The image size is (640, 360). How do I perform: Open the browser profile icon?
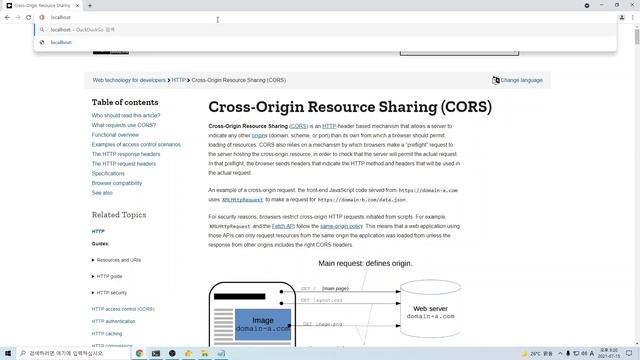point(622,18)
